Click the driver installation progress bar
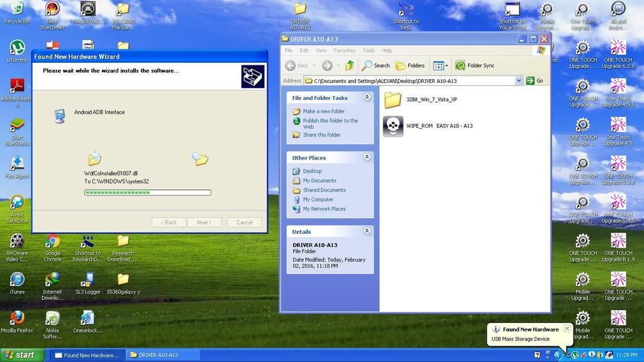The height and width of the screenshot is (362, 644). coord(148,192)
